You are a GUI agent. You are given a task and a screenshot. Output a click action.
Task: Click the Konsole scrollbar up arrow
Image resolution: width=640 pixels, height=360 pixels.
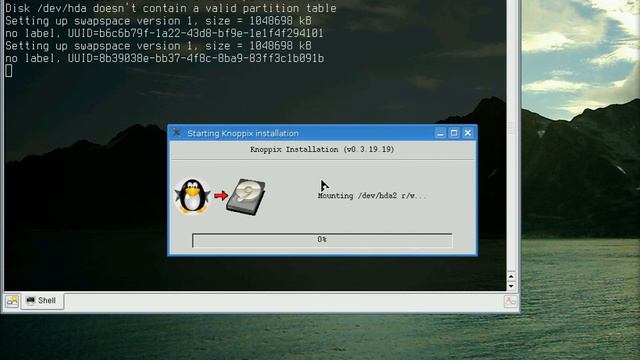pos(511,277)
